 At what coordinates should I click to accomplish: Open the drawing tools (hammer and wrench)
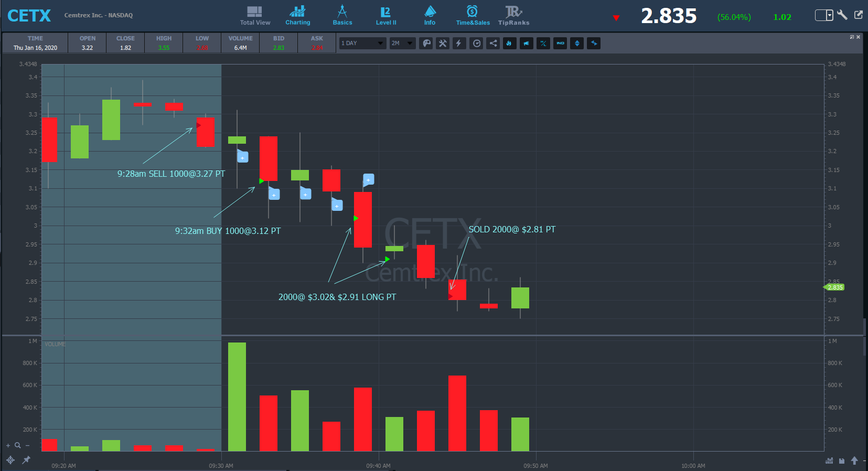tap(443, 43)
